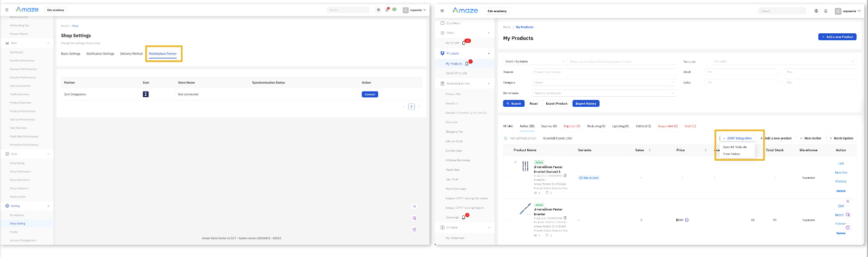
Task: Click the Products box icon in My Products sidebar
Action: [443, 53]
